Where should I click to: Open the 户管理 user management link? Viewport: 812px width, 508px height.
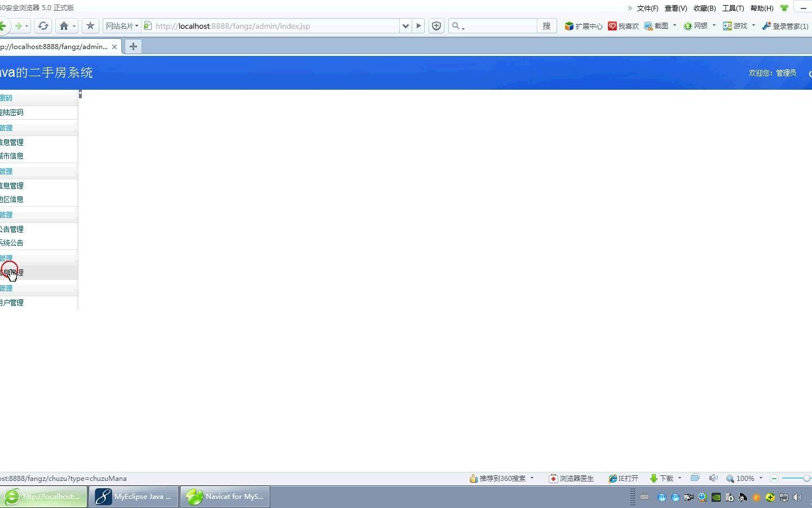tap(12, 303)
